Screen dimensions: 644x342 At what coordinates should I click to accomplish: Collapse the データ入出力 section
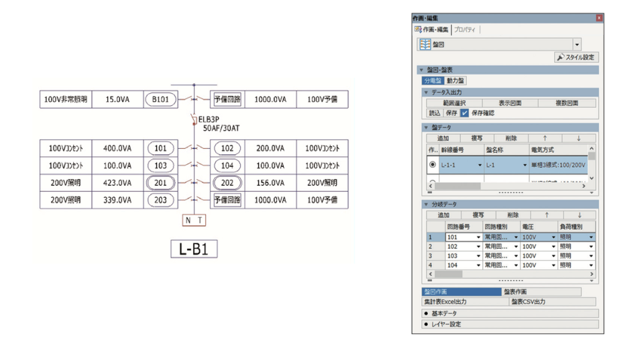[425, 92]
